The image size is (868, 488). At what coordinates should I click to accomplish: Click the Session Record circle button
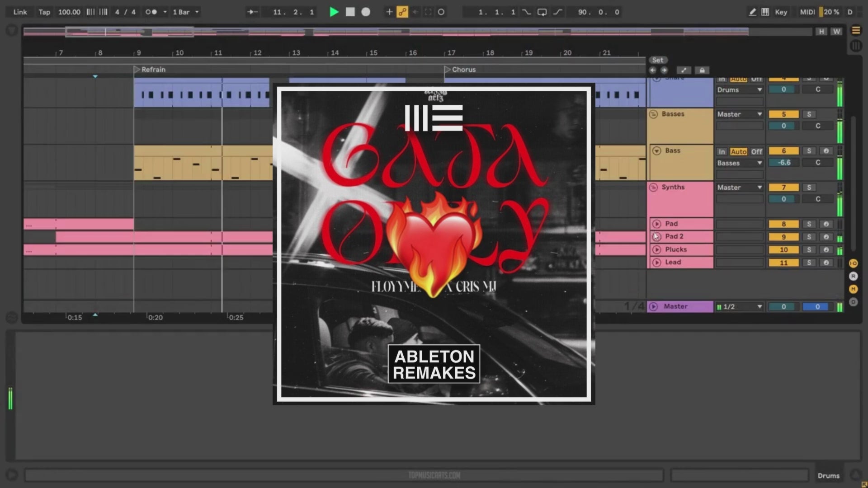tap(441, 12)
